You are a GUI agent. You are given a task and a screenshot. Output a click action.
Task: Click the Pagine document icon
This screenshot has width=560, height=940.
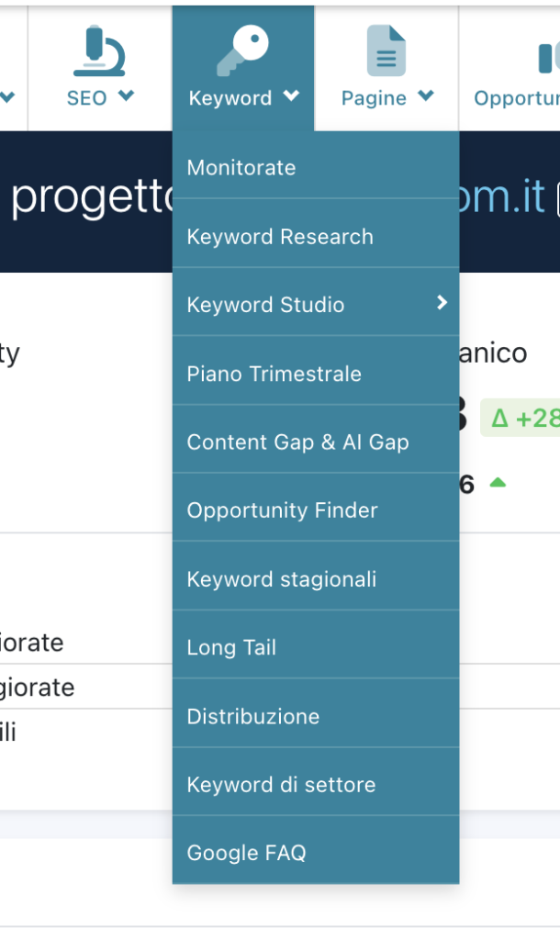coord(386,50)
